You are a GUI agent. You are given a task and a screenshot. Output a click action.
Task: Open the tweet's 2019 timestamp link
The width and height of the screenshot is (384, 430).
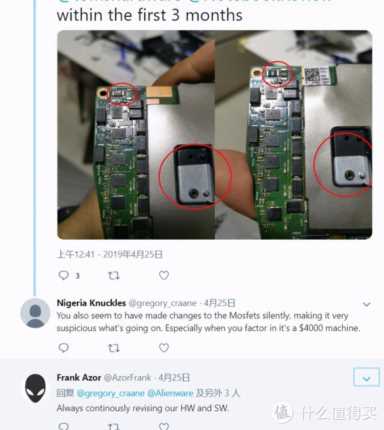coord(110,254)
